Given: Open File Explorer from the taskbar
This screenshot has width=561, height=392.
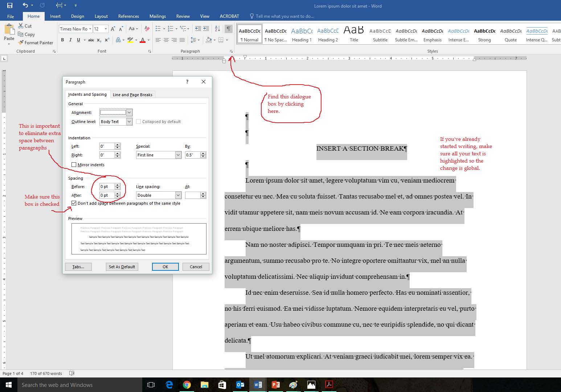Looking at the screenshot, I should pyautogui.click(x=205, y=385).
